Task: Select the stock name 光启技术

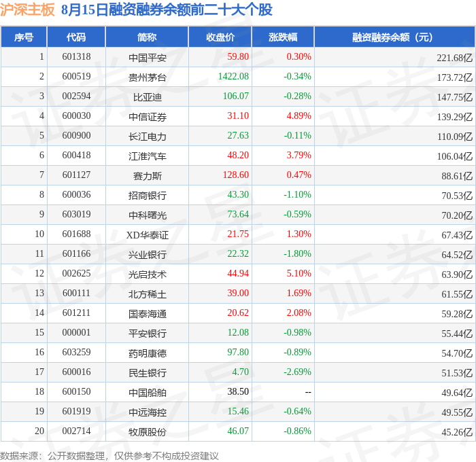Action: click(x=148, y=274)
